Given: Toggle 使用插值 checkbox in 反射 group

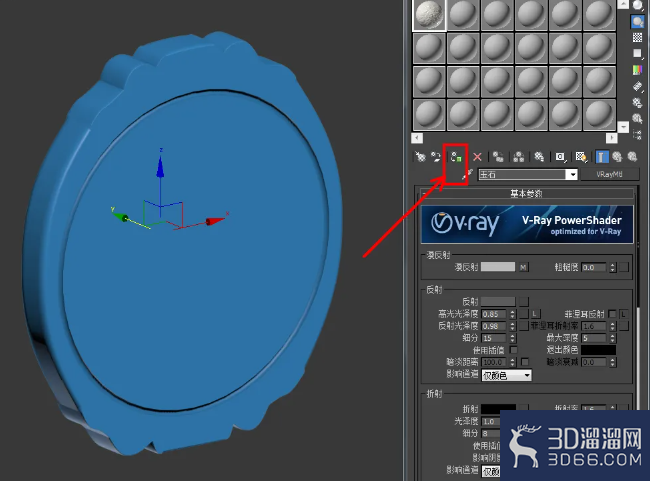Looking at the screenshot, I should coord(514,350).
